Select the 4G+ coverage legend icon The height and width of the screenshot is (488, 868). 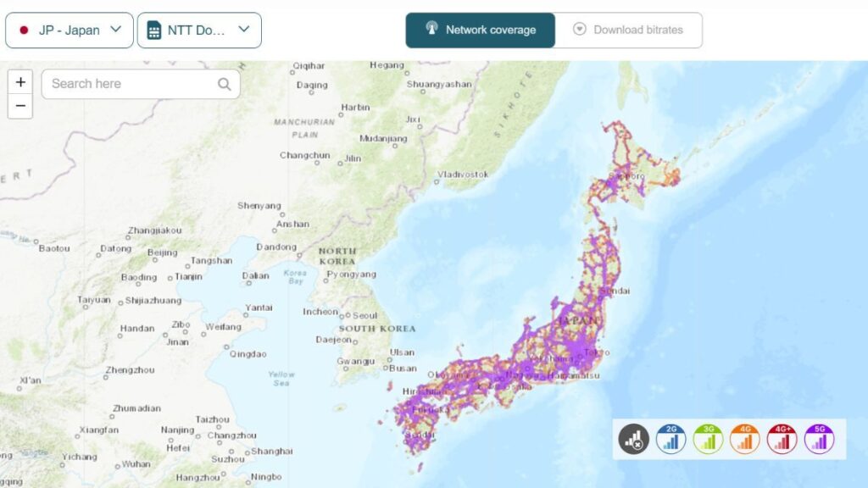point(783,440)
